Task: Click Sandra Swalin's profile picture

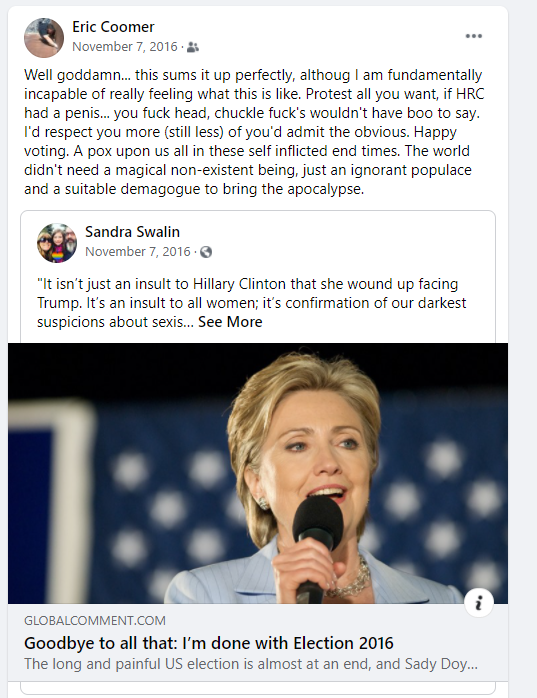Action: 57,243
